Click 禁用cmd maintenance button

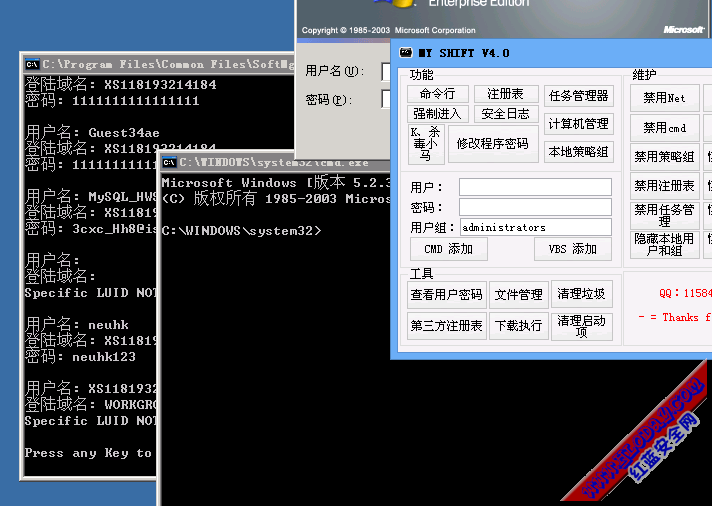(664, 128)
